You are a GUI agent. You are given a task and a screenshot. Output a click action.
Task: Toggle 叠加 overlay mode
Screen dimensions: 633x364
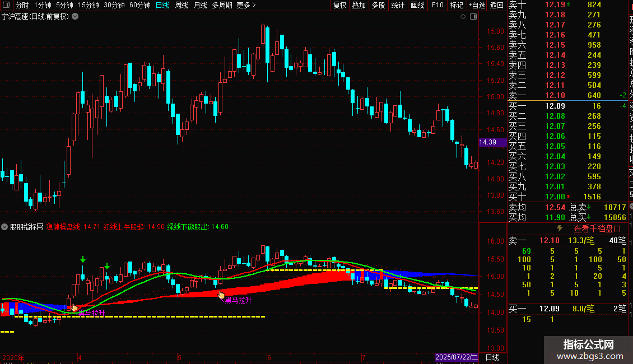click(x=359, y=5)
